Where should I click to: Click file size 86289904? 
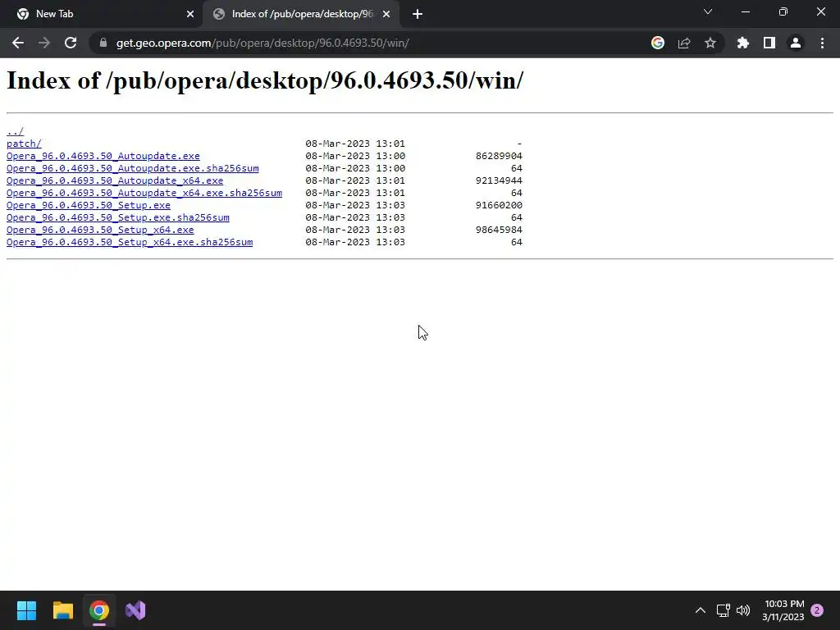pos(499,156)
